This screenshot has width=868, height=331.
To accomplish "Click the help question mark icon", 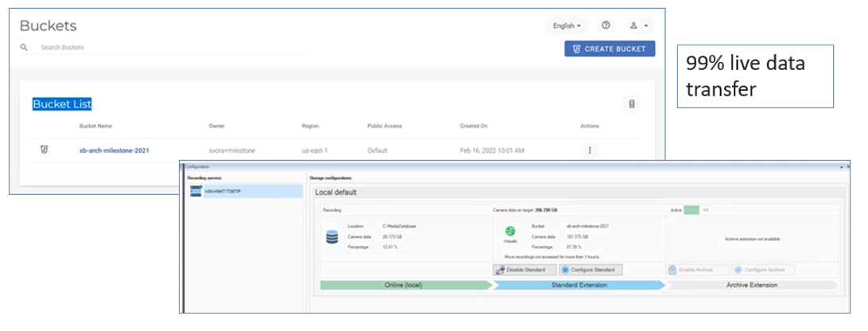I will (606, 25).
